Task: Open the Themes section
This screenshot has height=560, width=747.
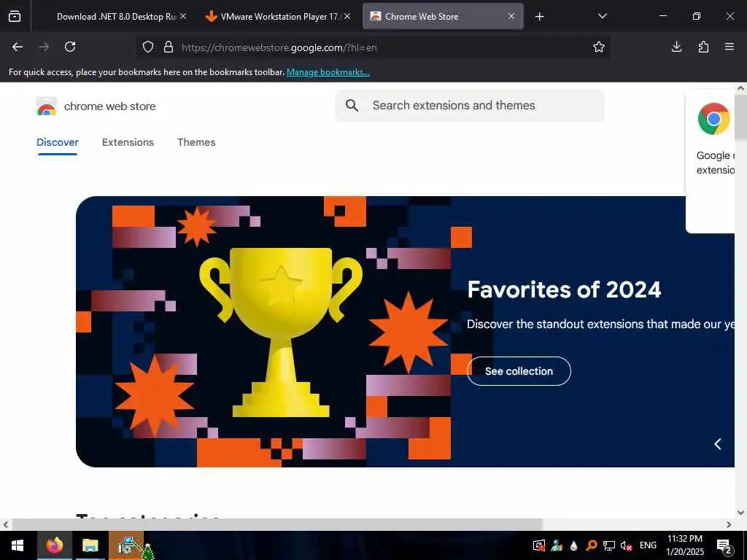Action: pos(196,142)
